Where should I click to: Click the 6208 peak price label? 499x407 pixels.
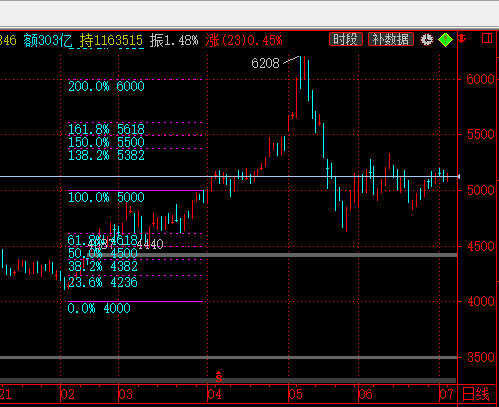(265, 63)
